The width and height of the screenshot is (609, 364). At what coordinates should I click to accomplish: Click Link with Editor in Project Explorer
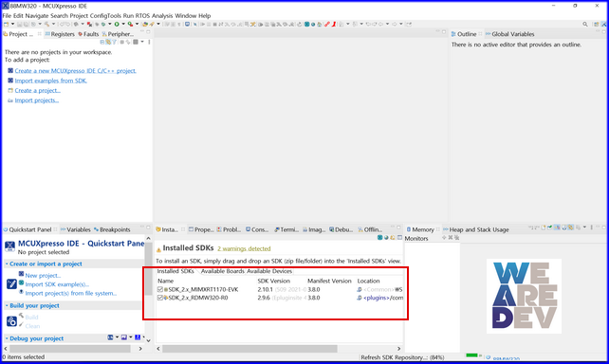(x=108, y=42)
